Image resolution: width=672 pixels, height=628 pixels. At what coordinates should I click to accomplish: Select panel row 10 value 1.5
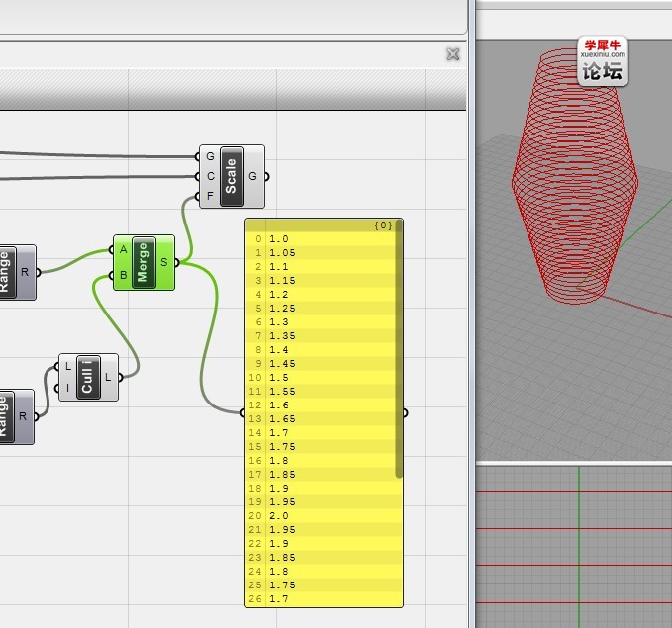coord(321,378)
